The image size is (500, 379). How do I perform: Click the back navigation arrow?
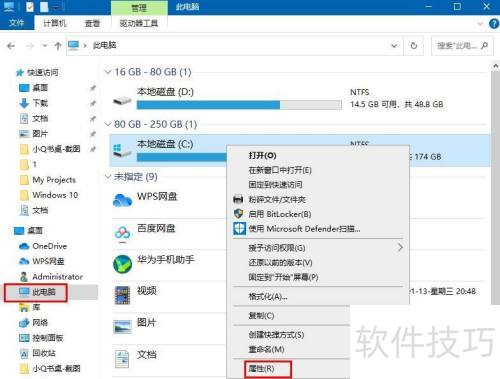(11, 46)
